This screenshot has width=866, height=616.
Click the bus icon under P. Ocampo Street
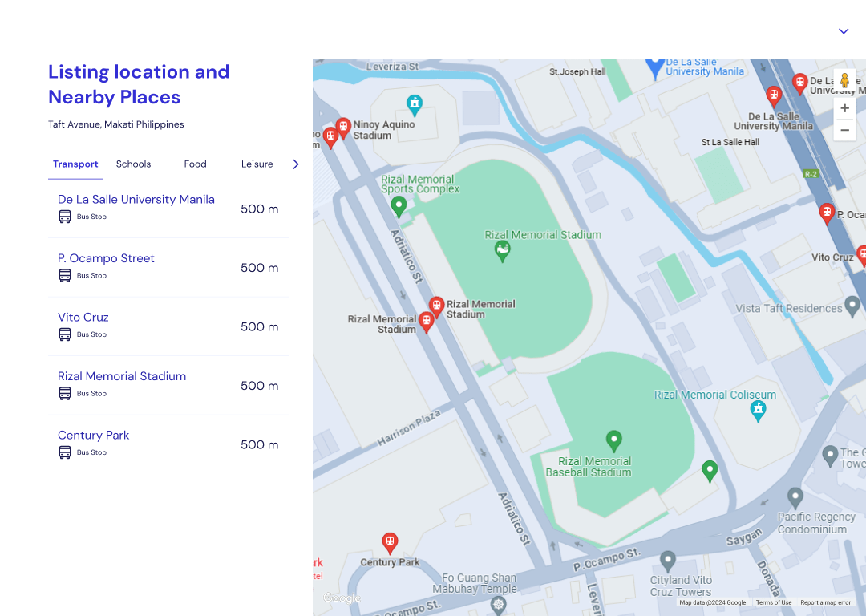65,276
